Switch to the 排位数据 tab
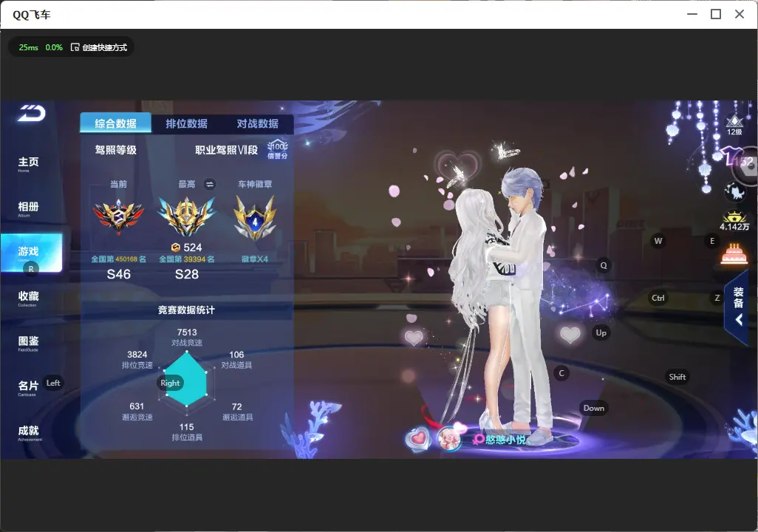 [187, 123]
